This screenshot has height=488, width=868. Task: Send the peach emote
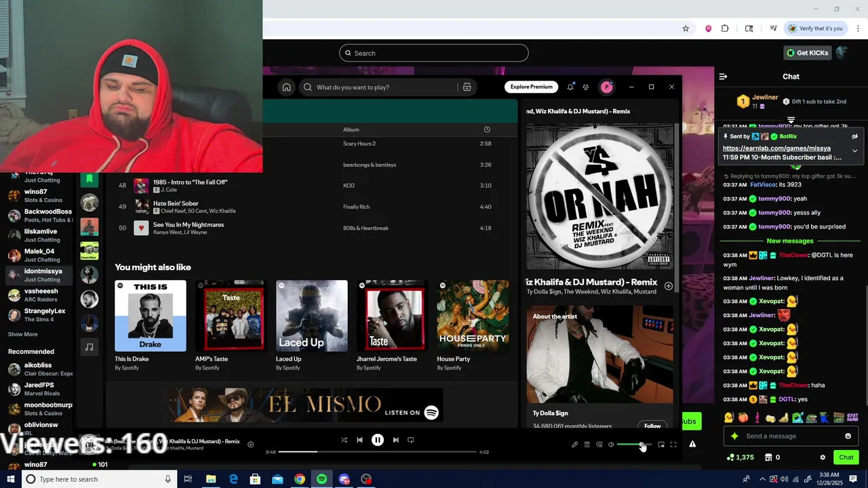coord(743,418)
